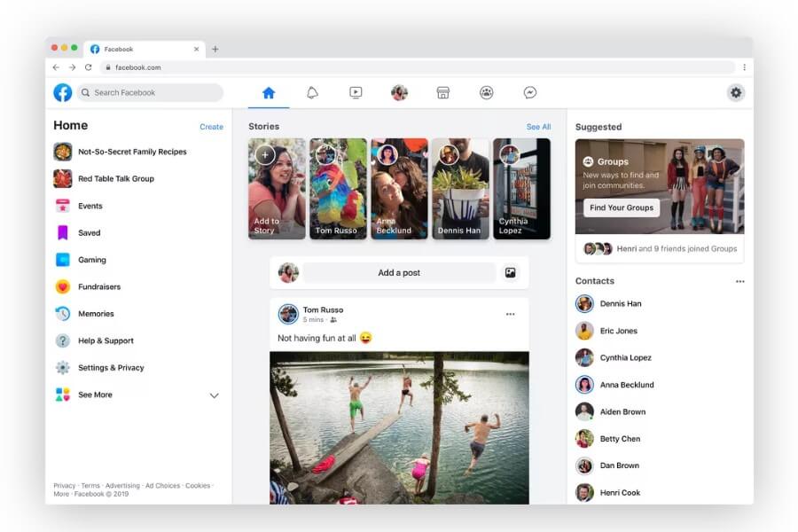Image resolution: width=798 pixels, height=532 pixels.
Task: Open the Groups icon in top navigation
Action: tap(487, 92)
